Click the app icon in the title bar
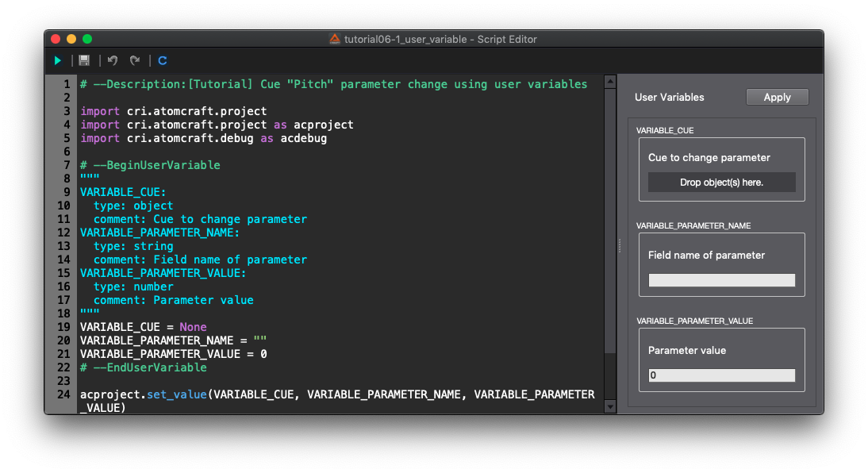The image size is (868, 473). point(335,39)
